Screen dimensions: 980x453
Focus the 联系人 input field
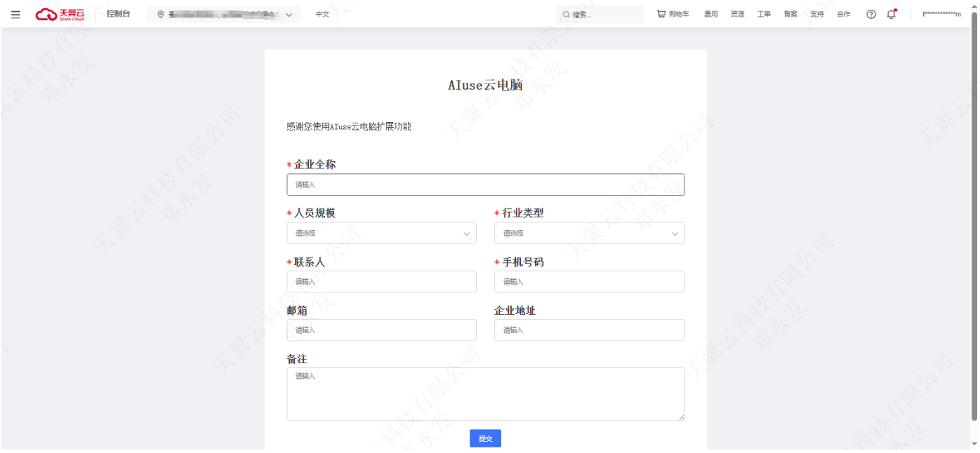click(381, 282)
